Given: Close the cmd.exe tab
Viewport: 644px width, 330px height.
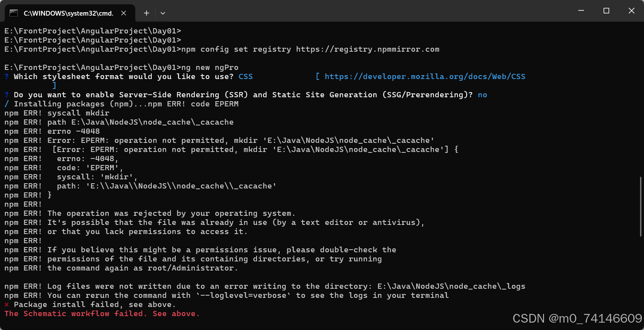Looking at the screenshot, I should pos(123,13).
